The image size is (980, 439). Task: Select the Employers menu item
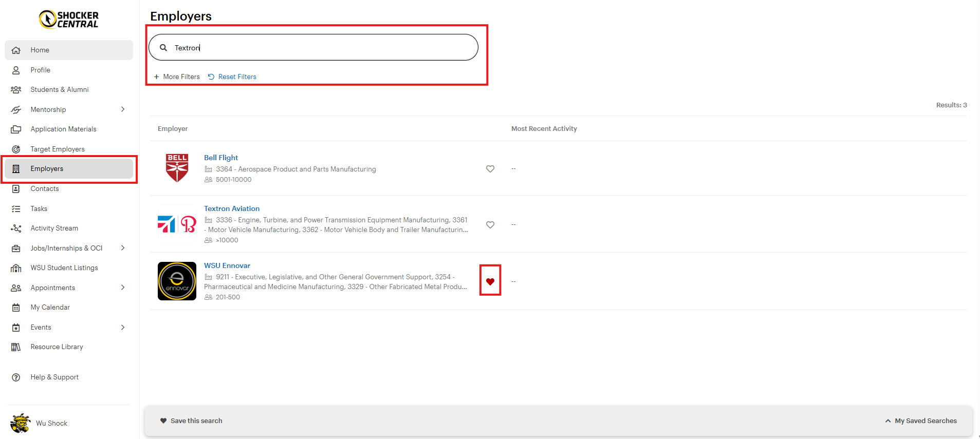click(x=69, y=169)
